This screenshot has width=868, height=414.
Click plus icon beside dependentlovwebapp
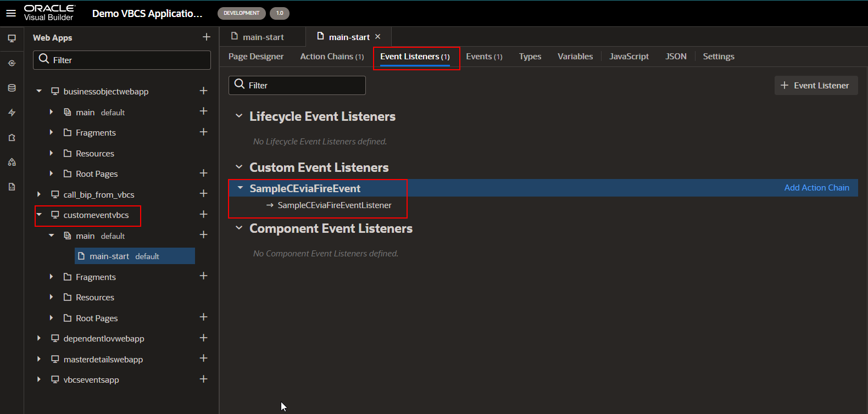pos(203,338)
